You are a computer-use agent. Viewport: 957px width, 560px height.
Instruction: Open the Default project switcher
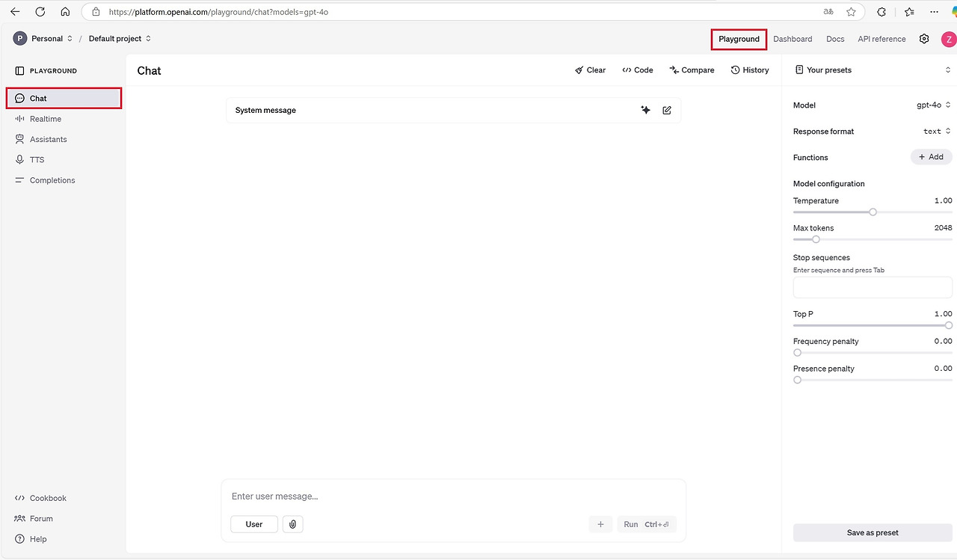pyautogui.click(x=120, y=39)
